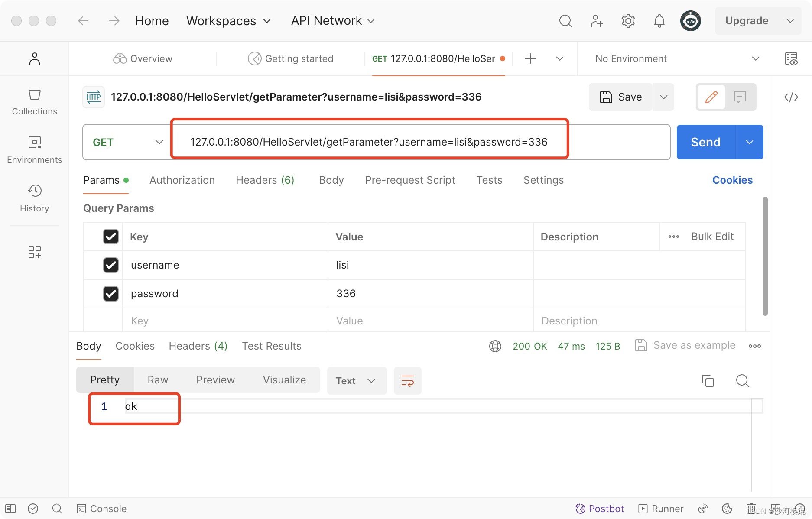Open the response format Text dropdown

356,381
